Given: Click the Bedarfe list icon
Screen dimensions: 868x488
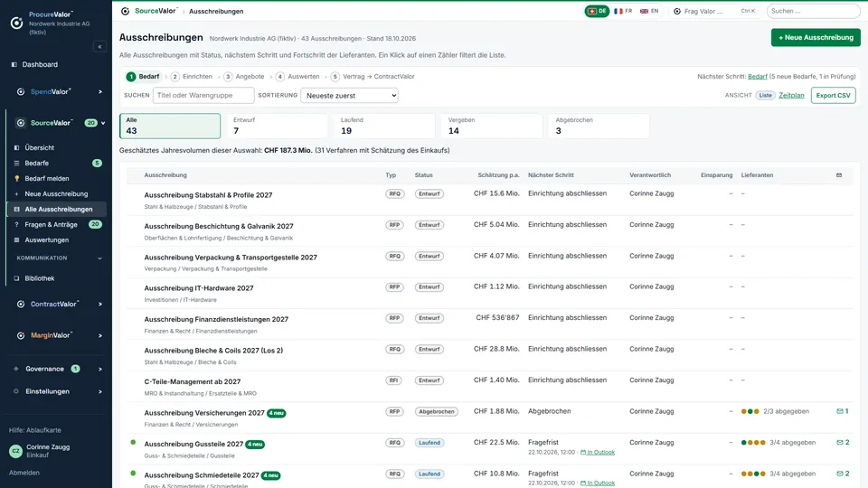Looking at the screenshot, I should pyautogui.click(x=16, y=164).
